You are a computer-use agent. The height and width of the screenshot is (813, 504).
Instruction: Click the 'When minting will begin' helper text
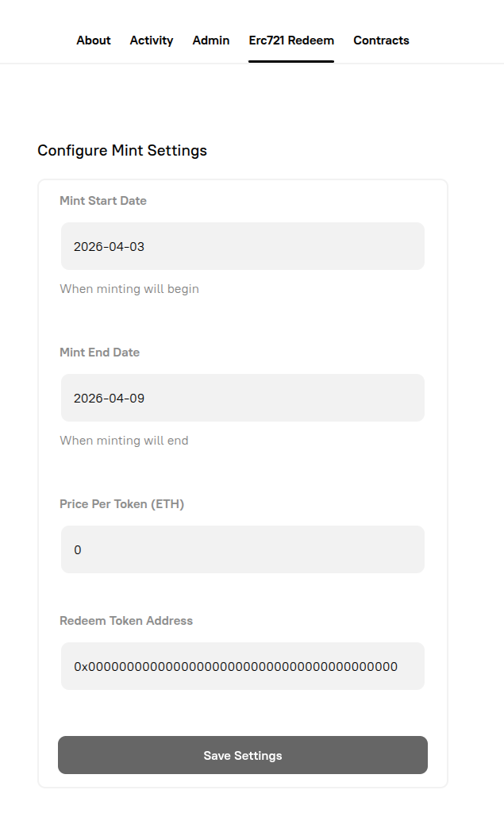[129, 289]
